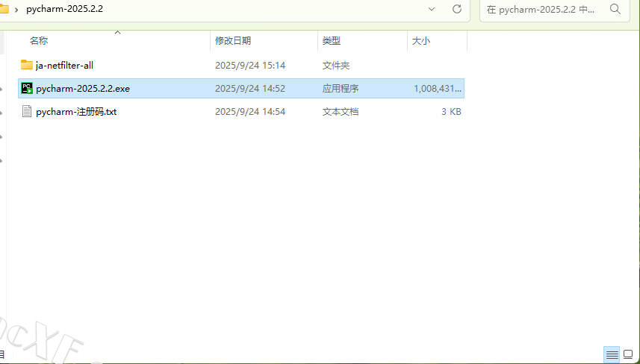Screen dimensions: 640x364
Task: Click the pycharm-注册码.txt text file icon
Action: click(27, 111)
